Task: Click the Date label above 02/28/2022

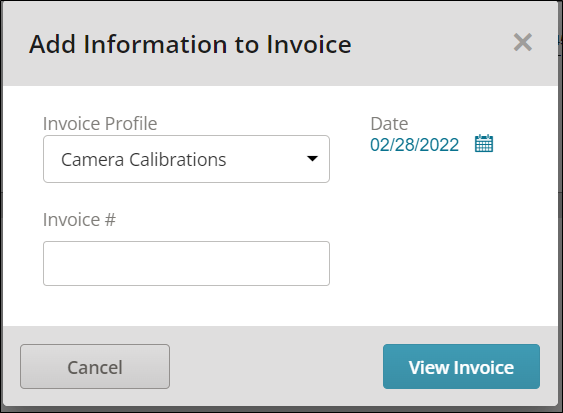Action: 389,124
